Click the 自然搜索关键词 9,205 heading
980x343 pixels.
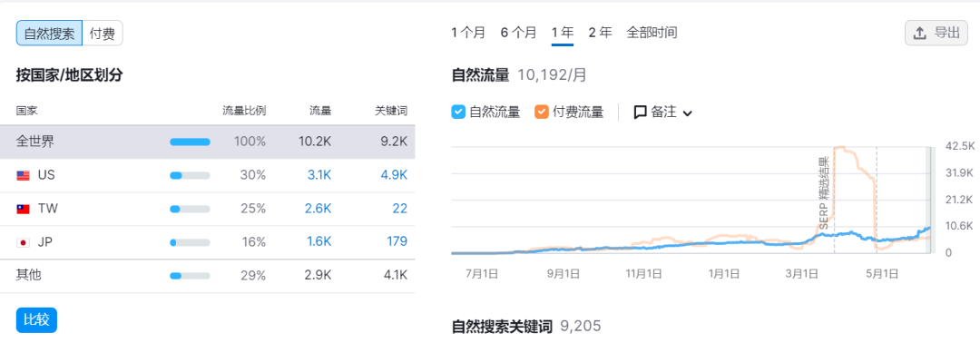pyautogui.click(x=525, y=326)
